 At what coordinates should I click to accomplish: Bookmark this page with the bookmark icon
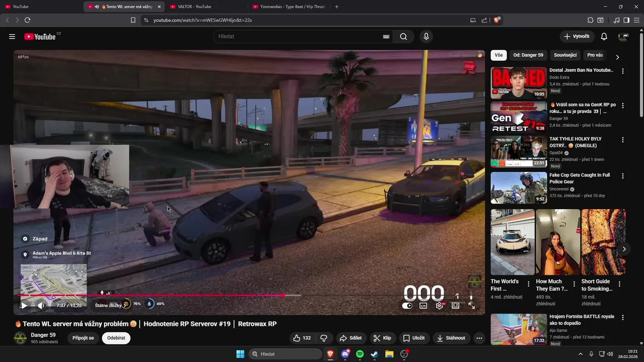[x=133, y=20]
